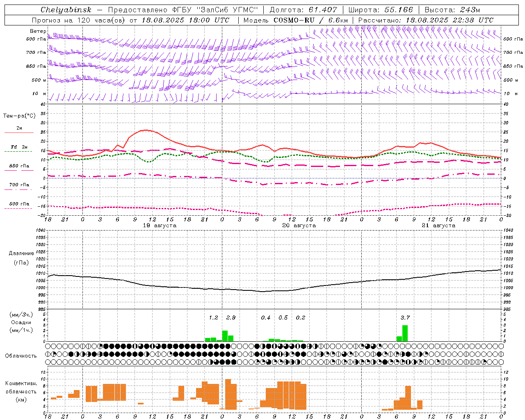Click the Осадки precipitation label
The height and width of the screenshot is (420, 525).
[21, 322]
